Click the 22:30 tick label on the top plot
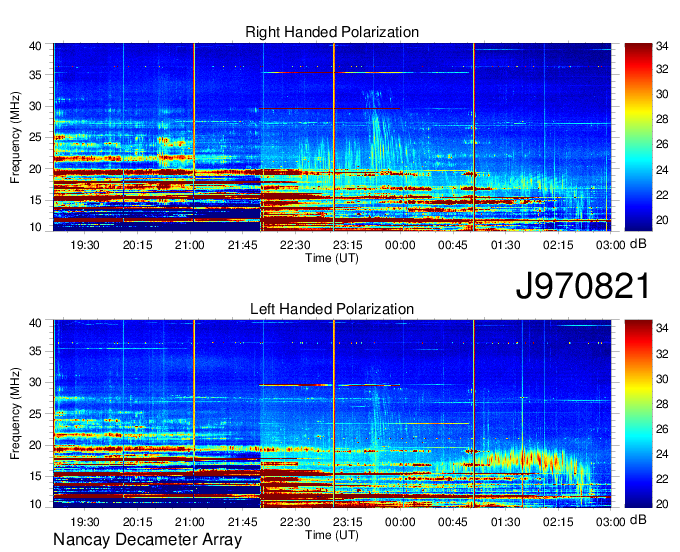Screen dimensions: 680x552 pos(295,245)
